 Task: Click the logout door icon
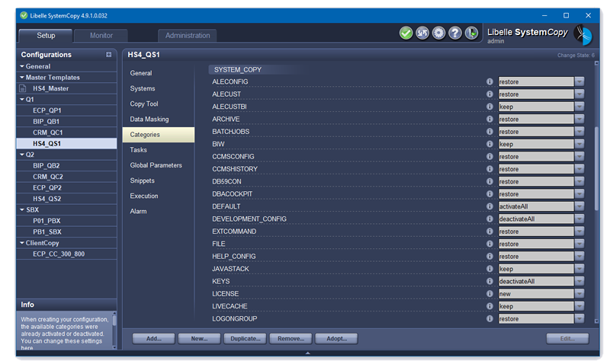click(x=472, y=33)
